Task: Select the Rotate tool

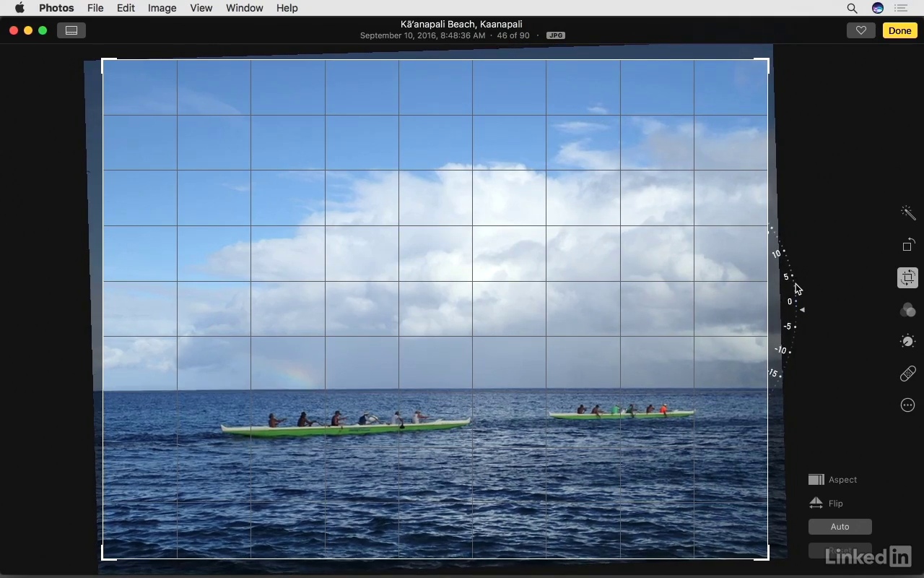Action: (x=907, y=245)
